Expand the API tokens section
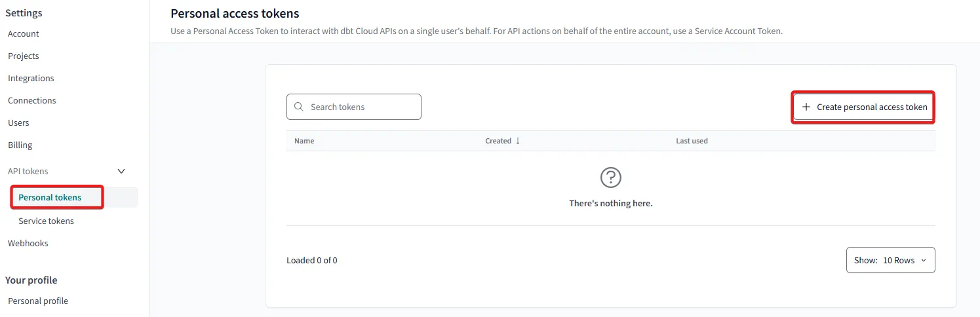 (x=28, y=171)
